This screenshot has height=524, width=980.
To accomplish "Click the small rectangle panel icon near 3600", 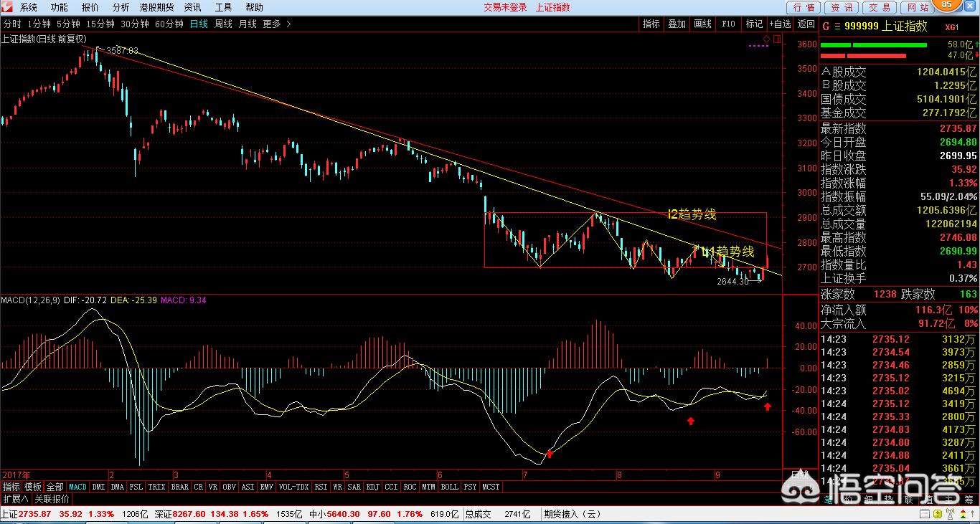I will [776, 38].
